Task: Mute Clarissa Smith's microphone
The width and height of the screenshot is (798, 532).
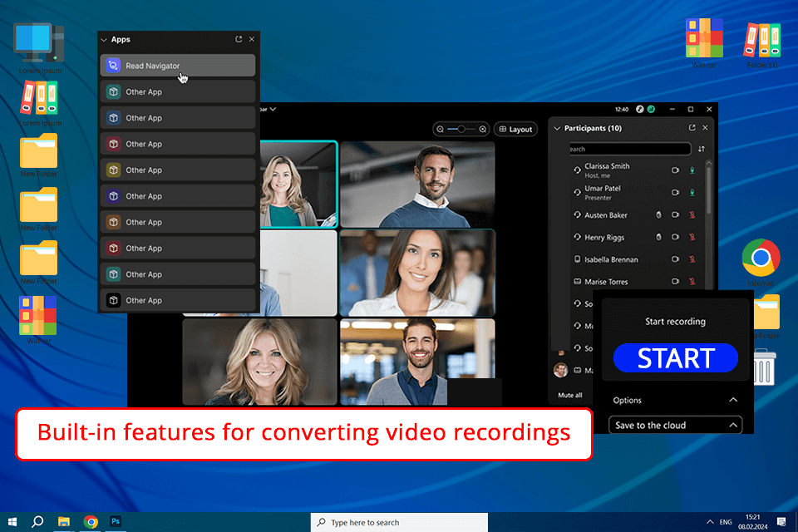Action: click(692, 170)
